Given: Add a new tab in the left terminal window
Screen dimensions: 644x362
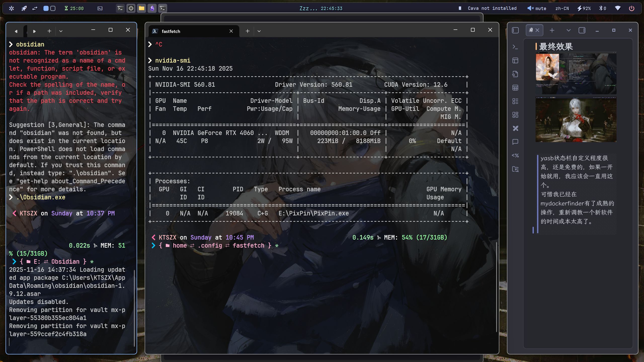Looking at the screenshot, I should [49, 31].
